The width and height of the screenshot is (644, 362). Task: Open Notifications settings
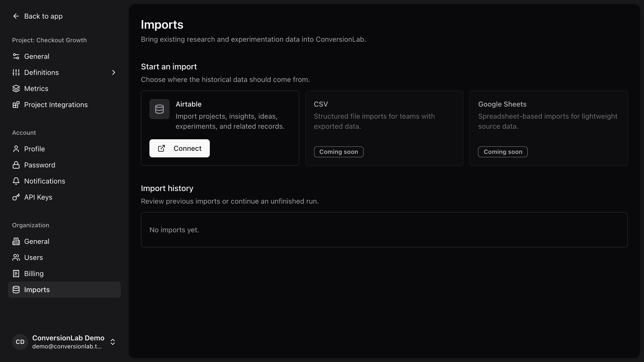coord(64,181)
